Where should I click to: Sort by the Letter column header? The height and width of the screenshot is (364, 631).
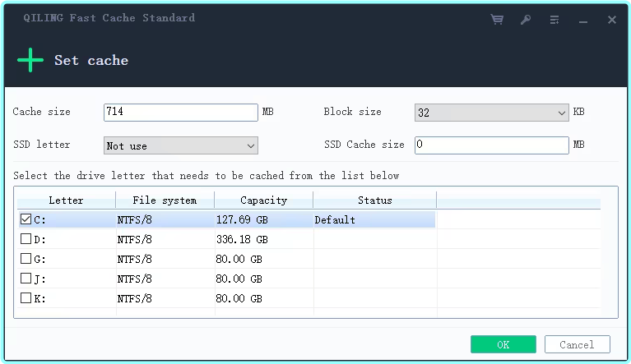pyautogui.click(x=67, y=200)
